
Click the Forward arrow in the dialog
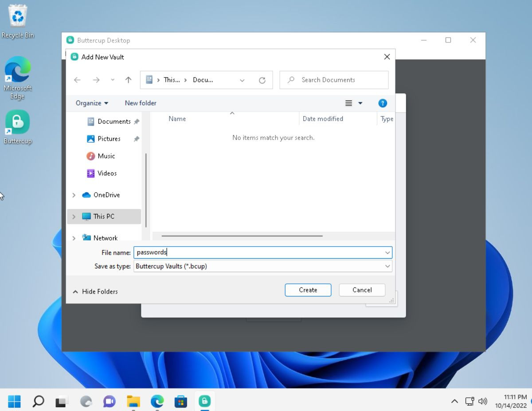(x=96, y=80)
